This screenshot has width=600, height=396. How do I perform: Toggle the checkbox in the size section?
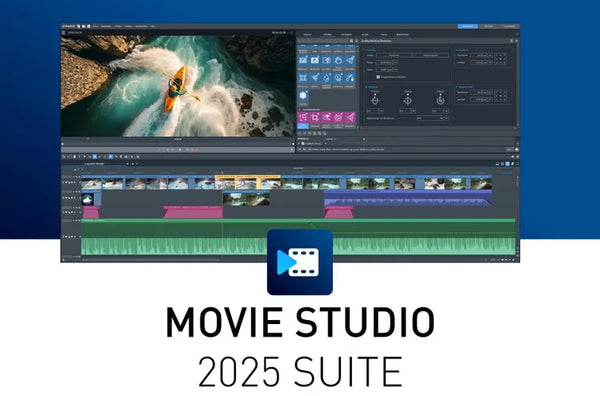(x=378, y=77)
